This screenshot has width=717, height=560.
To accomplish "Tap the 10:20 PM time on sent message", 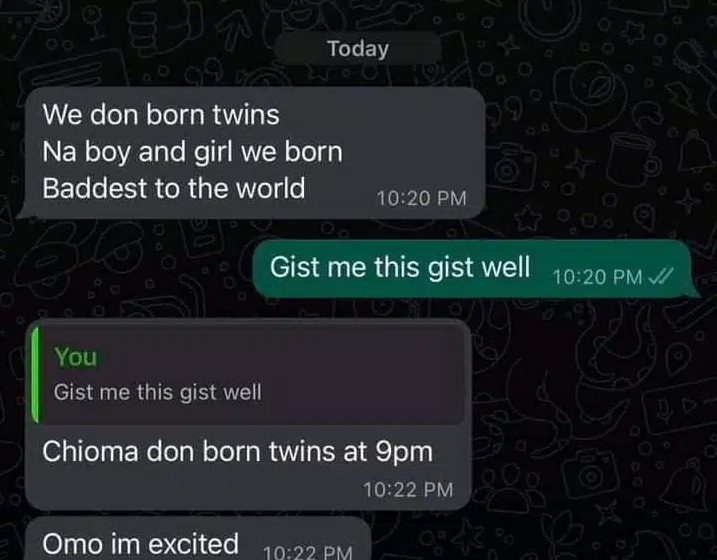I will [x=597, y=277].
